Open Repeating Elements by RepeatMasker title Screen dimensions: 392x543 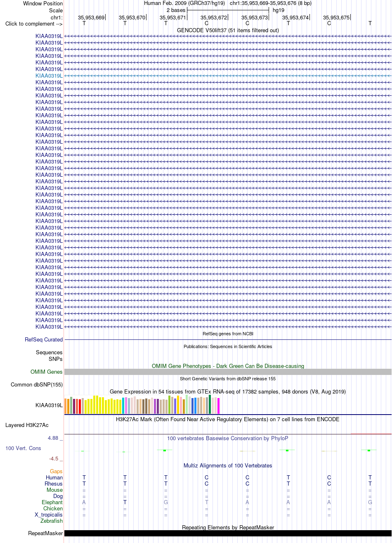(x=228, y=527)
